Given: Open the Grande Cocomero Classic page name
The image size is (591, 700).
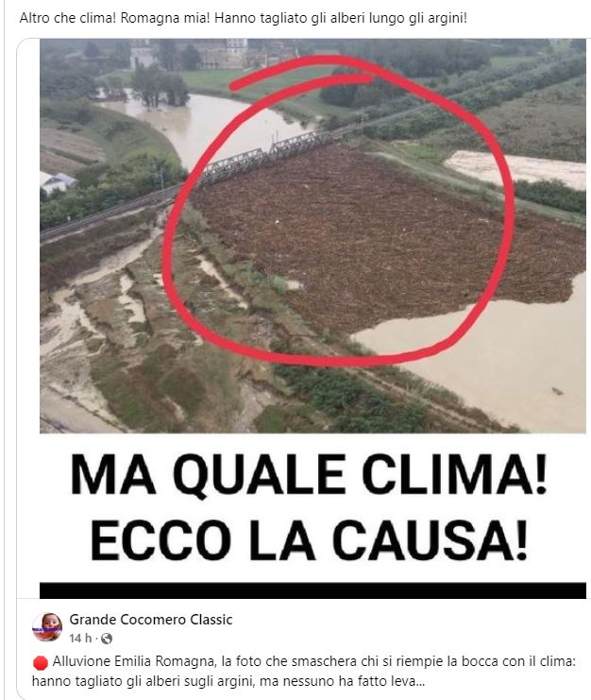Looking at the screenshot, I should [x=151, y=620].
